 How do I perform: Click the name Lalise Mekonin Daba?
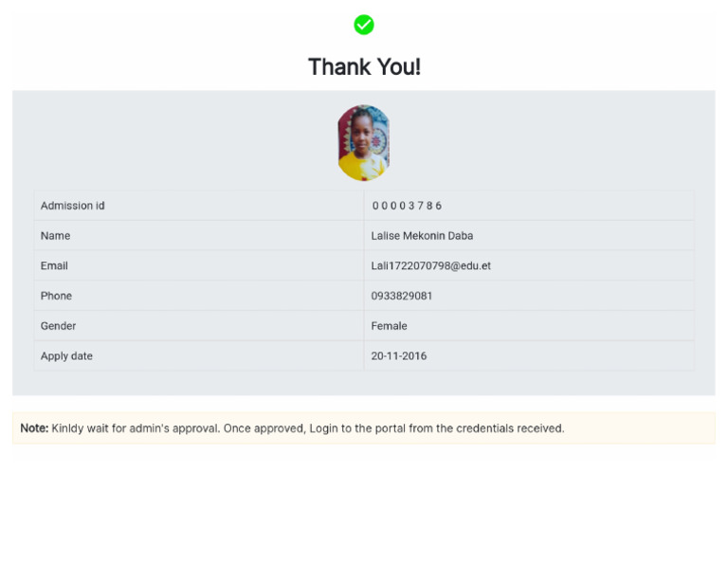pos(422,236)
